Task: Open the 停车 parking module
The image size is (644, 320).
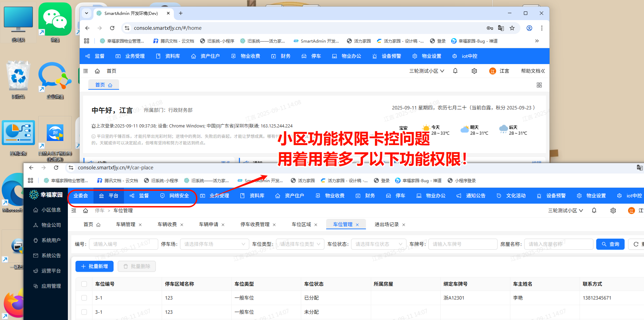Action: (x=400, y=196)
